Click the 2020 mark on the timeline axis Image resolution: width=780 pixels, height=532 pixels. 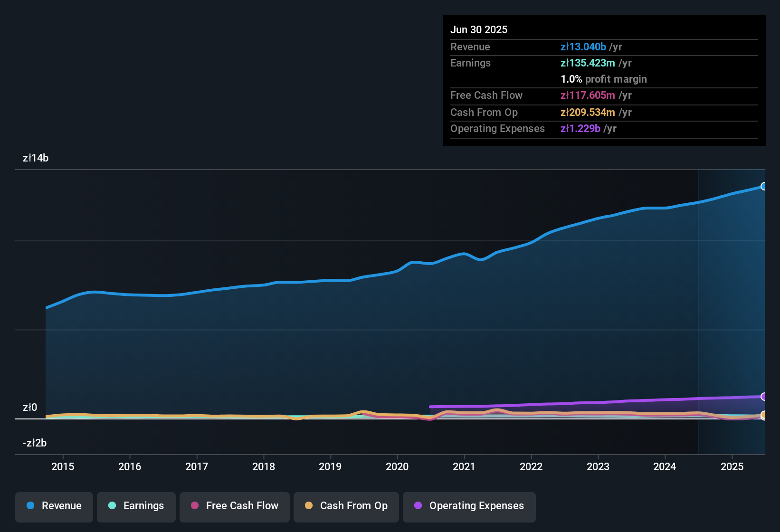click(x=397, y=466)
